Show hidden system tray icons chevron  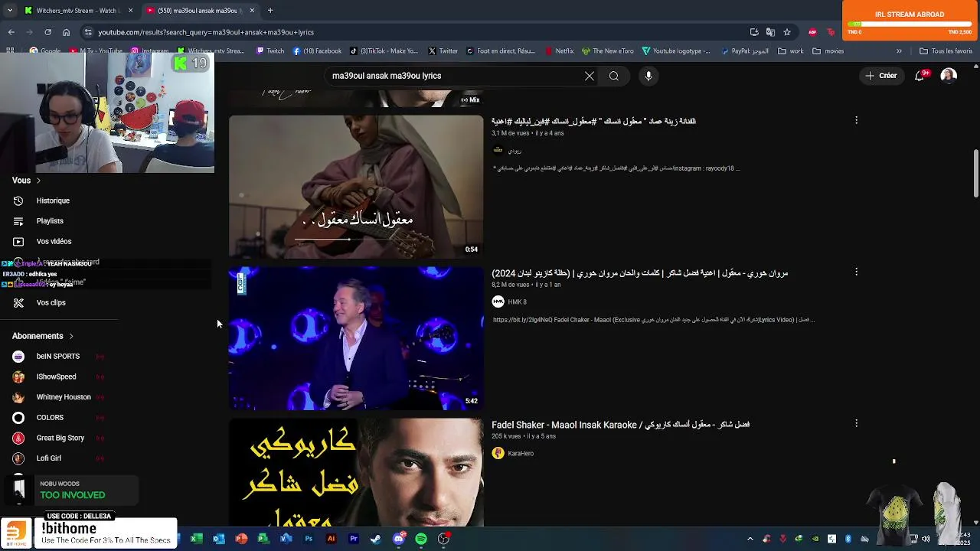coord(750,539)
